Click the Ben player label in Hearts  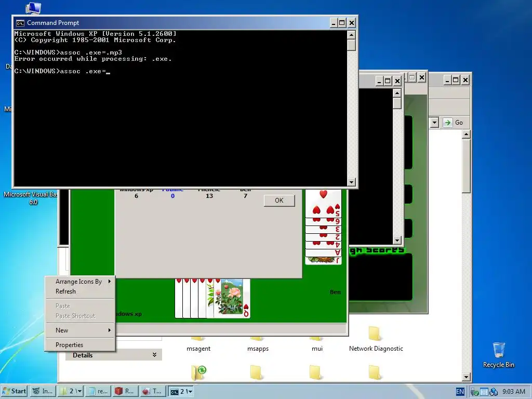[335, 292]
